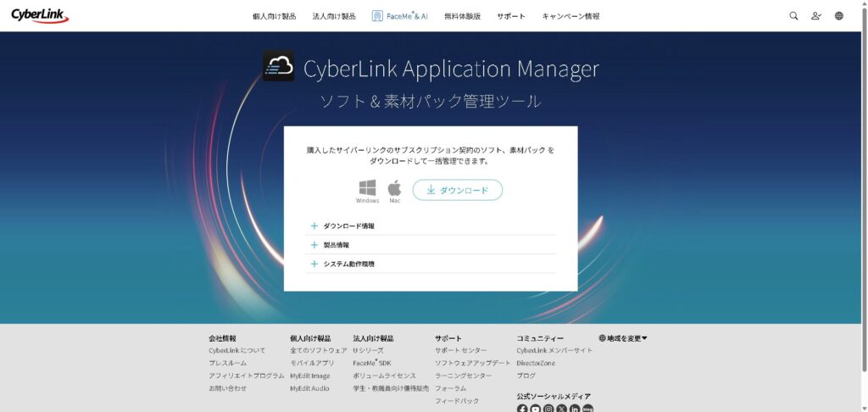Expand the 製品情報 section
Image resolution: width=868 pixels, height=412 pixels.
tap(336, 245)
